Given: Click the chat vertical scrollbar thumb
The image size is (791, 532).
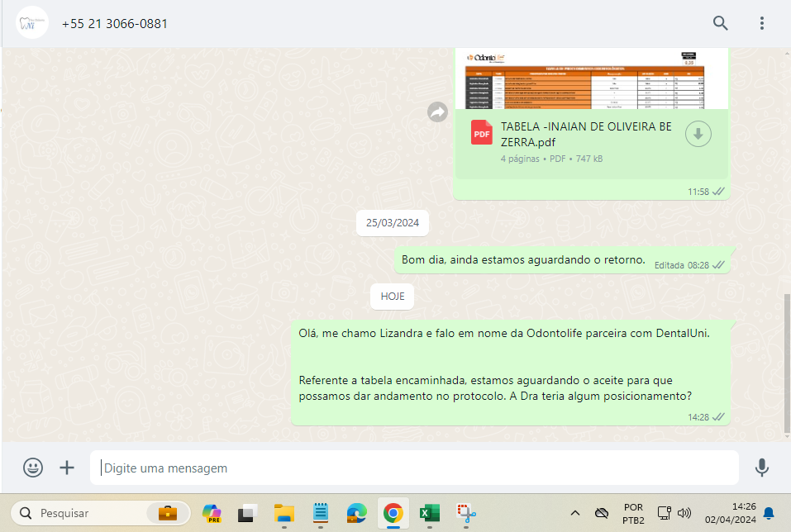Looking at the screenshot, I should pyautogui.click(x=787, y=363).
